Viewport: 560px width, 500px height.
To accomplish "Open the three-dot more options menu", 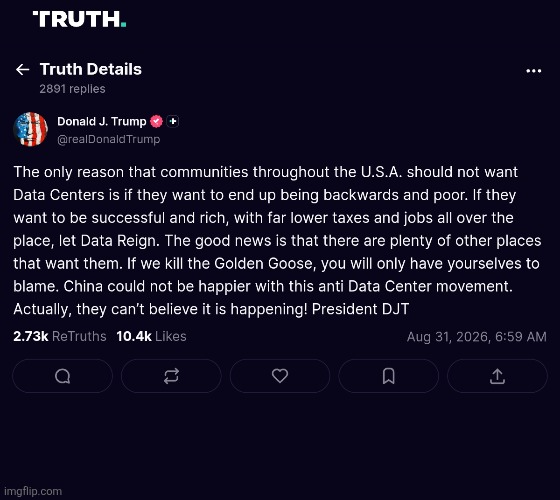I will (x=534, y=71).
